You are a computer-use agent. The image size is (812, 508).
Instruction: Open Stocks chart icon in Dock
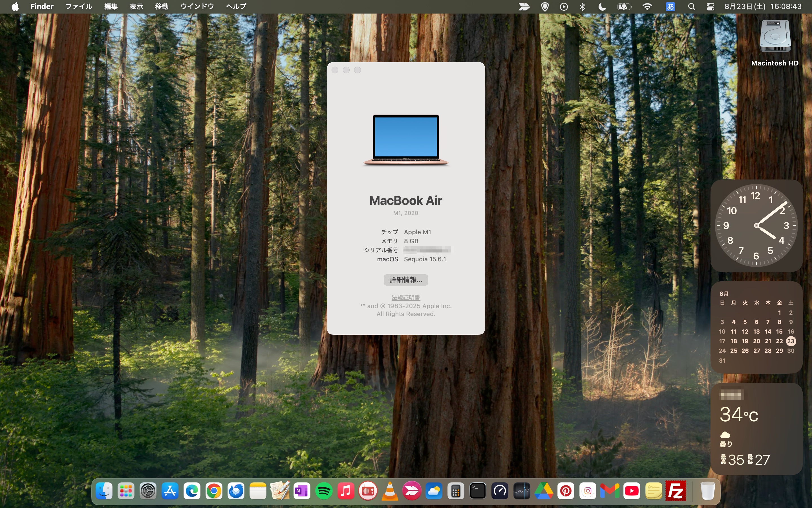pyautogui.click(x=522, y=491)
